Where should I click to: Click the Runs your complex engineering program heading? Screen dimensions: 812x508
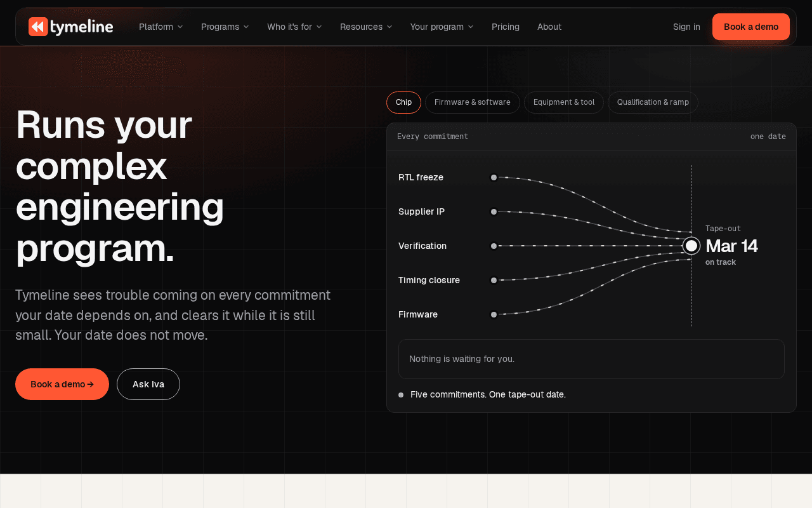click(x=120, y=185)
